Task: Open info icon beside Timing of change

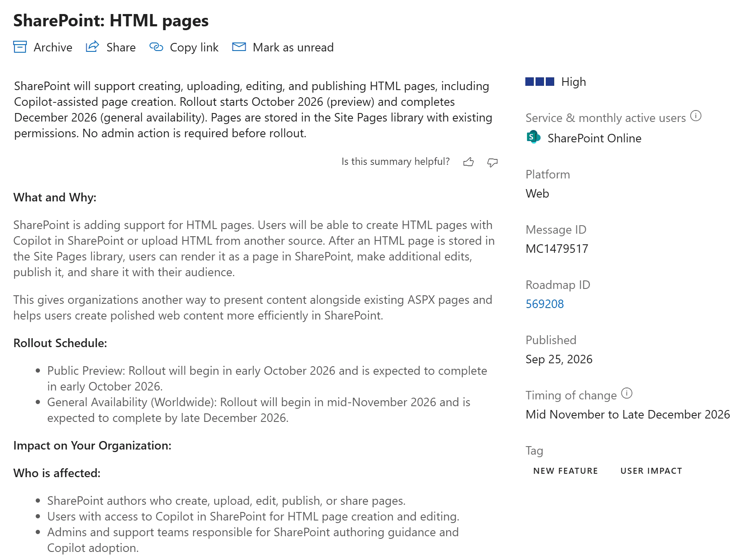Action: point(627,393)
